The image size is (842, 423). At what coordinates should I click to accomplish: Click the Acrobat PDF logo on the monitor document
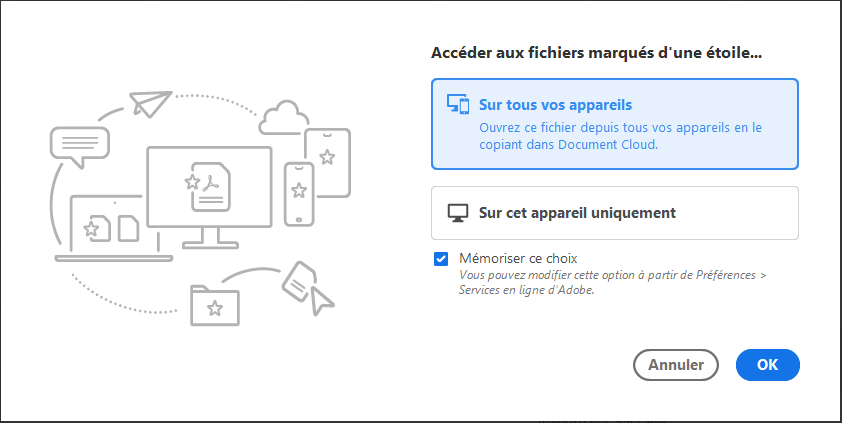[x=211, y=184]
